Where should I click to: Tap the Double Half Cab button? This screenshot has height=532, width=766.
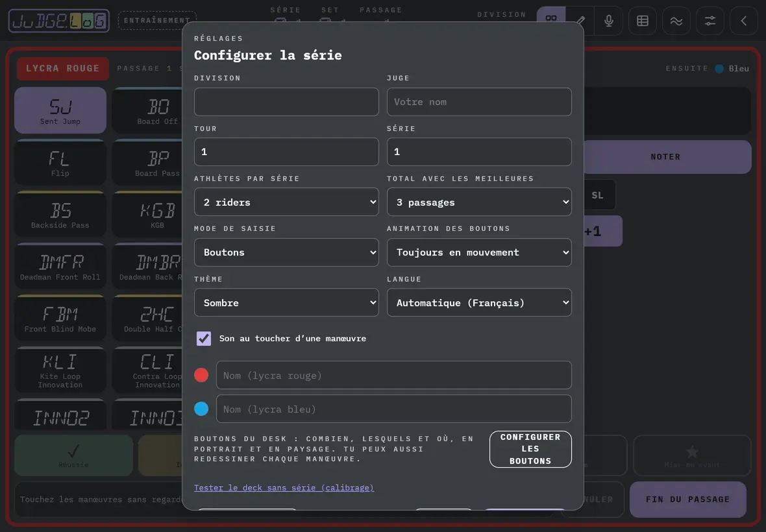click(x=147, y=318)
